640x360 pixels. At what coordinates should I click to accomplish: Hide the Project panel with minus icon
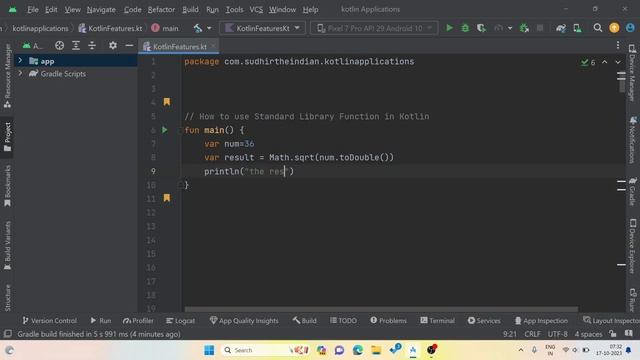[129, 46]
